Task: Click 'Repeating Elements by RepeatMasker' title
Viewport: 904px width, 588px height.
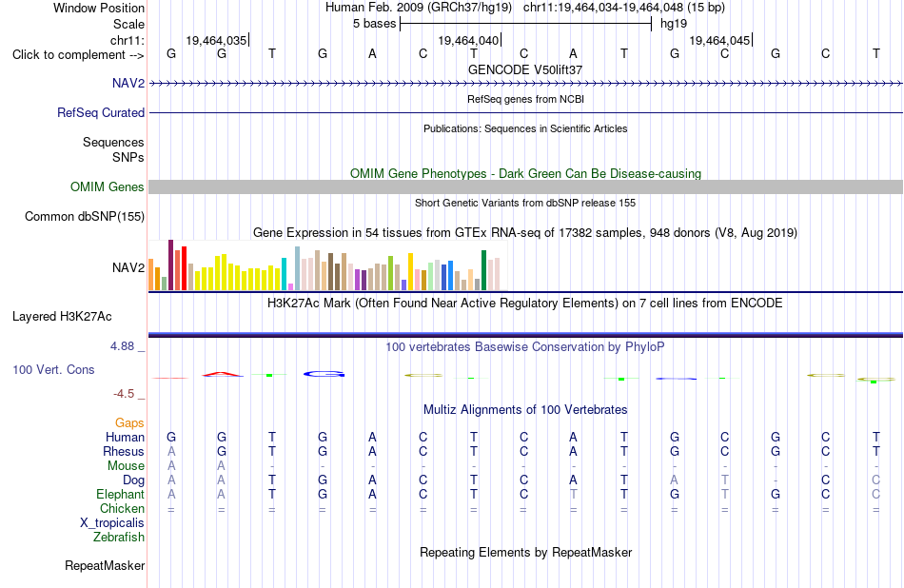Action: [x=525, y=552]
